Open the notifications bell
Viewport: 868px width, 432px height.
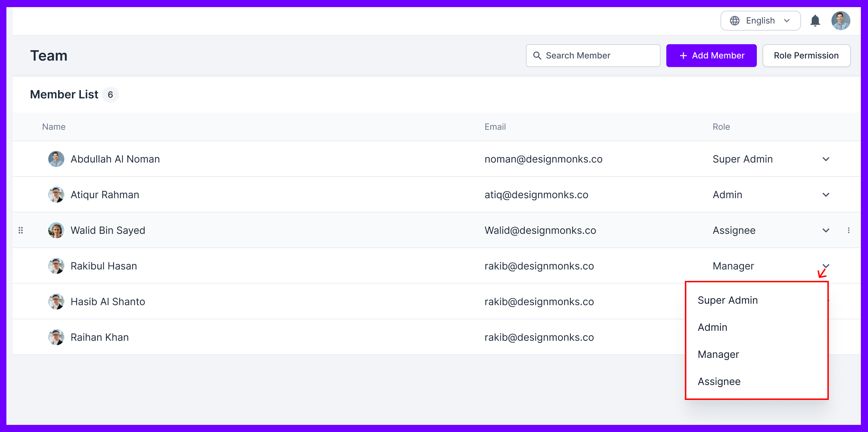click(x=815, y=21)
